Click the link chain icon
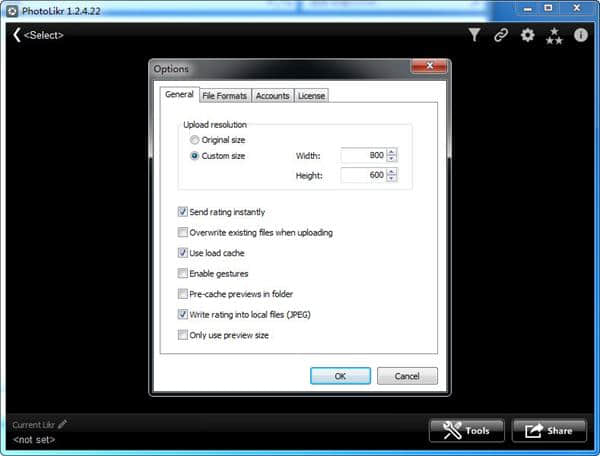This screenshot has width=600, height=456. [x=501, y=35]
